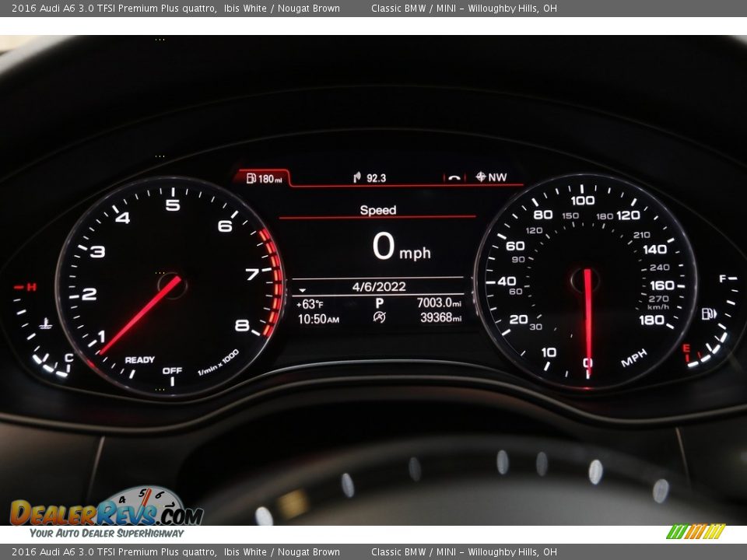Screen dimensions: 747x560
Task: Click the 80 mark on the speedometer
Action: pyautogui.click(x=543, y=215)
